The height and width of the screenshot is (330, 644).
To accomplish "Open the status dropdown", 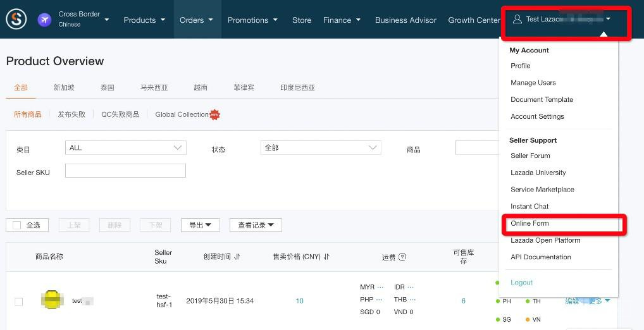I will click(320, 148).
